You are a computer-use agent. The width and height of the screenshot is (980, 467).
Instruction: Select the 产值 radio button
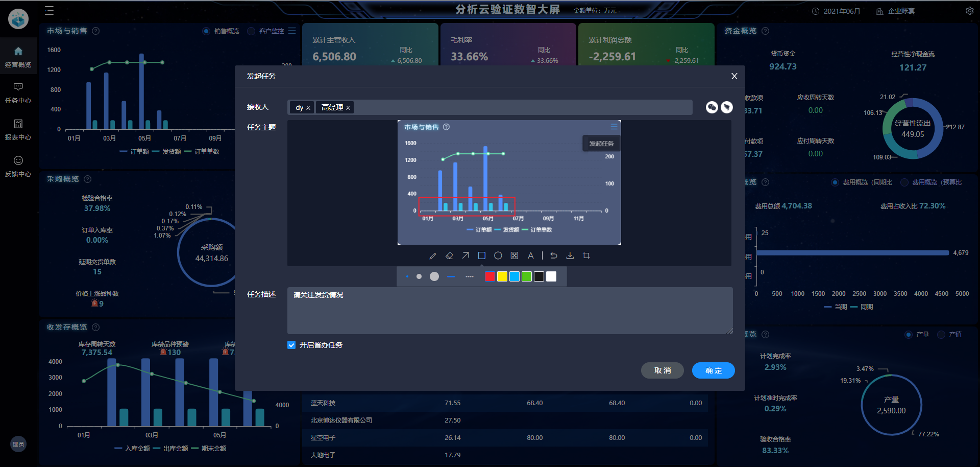(941, 335)
